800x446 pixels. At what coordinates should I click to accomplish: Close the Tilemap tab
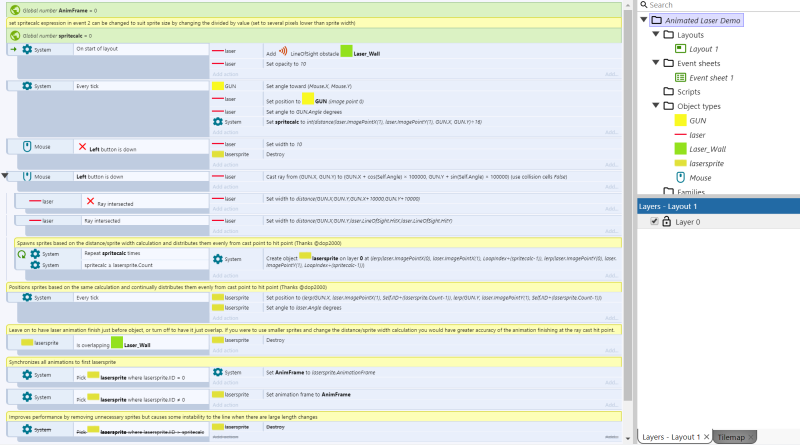point(751,437)
